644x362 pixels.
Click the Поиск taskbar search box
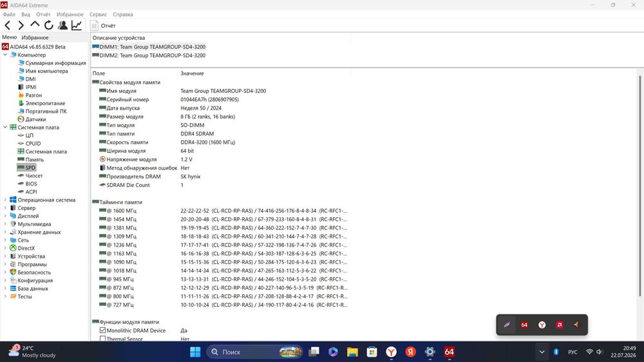coord(254,352)
